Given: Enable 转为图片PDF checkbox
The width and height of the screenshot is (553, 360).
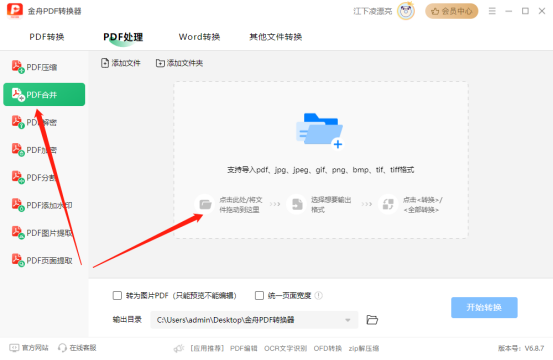Looking at the screenshot, I should pyautogui.click(x=117, y=295).
